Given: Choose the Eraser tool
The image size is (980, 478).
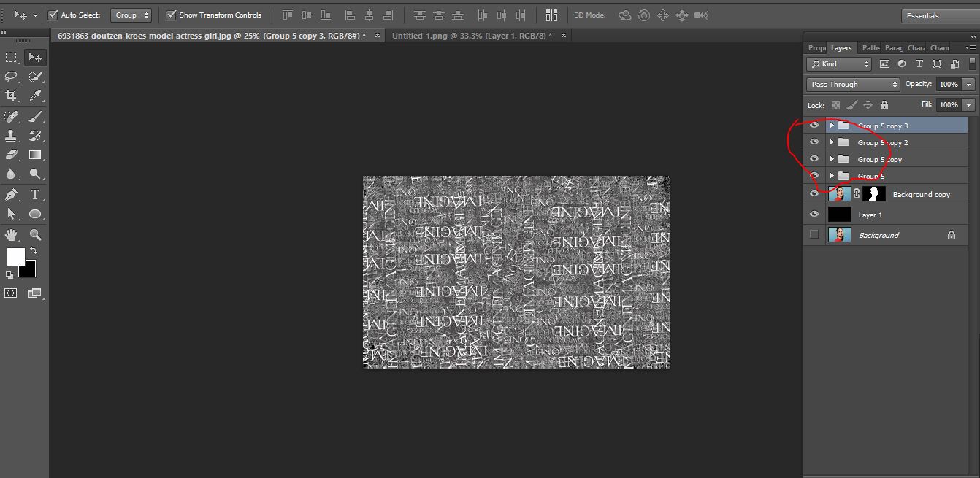Looking at the screenshot, I should [x=11, y=155].
